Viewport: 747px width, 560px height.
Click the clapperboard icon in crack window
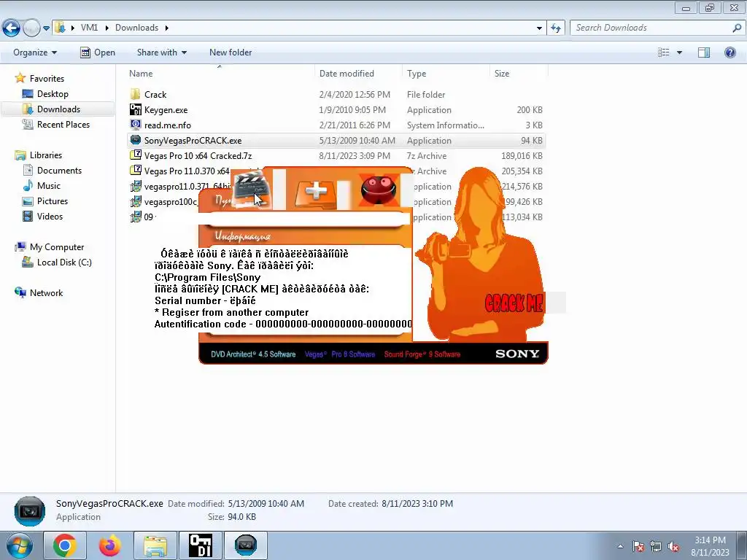[x=251, y=189]
